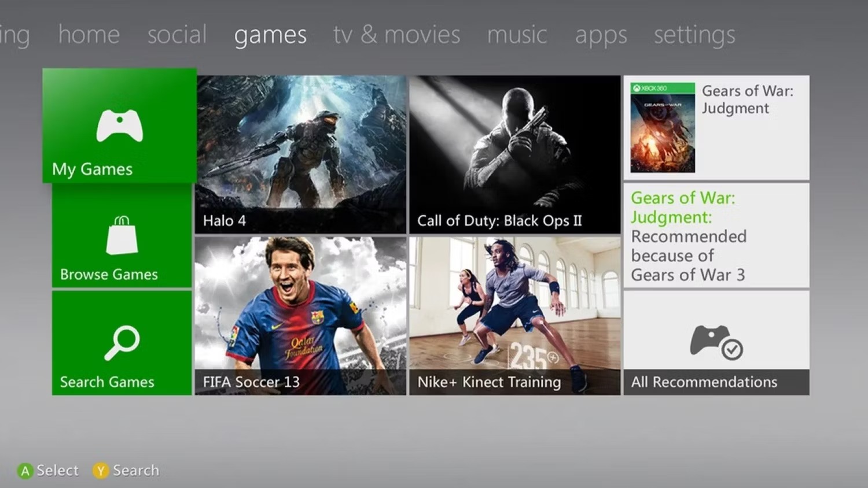Click the green A Select button icon

[x=25, y=471]
